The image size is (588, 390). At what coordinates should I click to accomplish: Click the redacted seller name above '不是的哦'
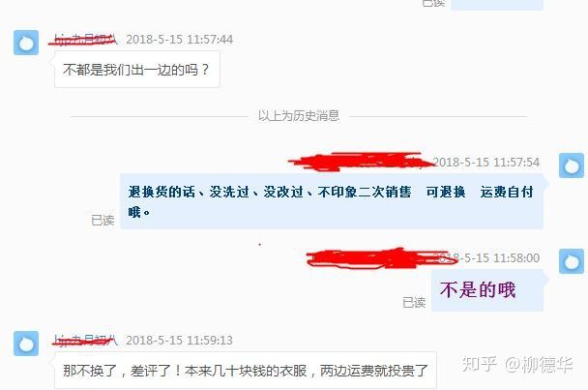[381, 258]
